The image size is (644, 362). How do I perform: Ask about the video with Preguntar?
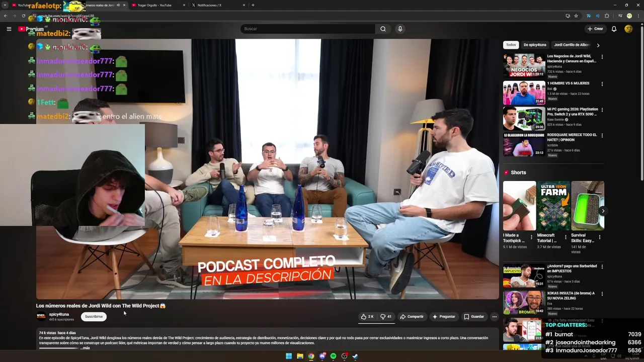click(444, 317)
